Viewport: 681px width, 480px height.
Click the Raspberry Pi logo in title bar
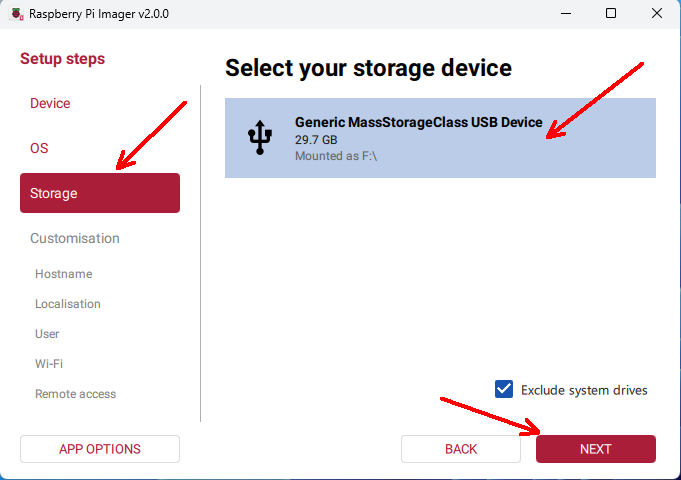pyautogui.click(x=15, y=13)
